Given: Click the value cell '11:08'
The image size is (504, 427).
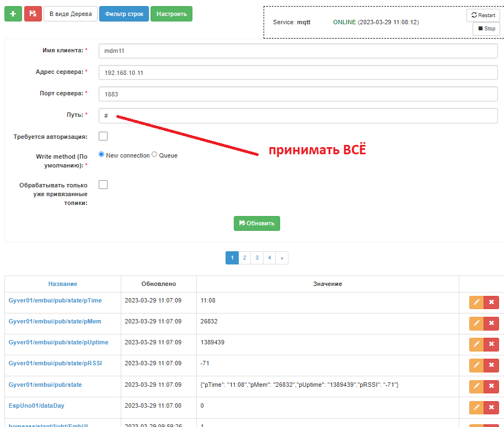Looking at the screenshot, I should pyautogui.click(x=208, y=300).
